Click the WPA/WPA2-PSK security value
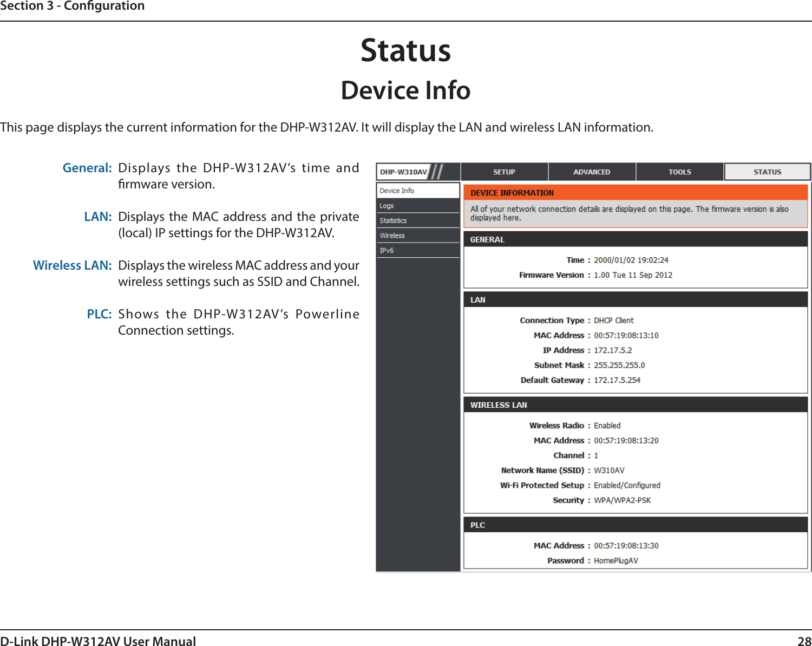The image size is (812, 646). (x=623, y=500)
